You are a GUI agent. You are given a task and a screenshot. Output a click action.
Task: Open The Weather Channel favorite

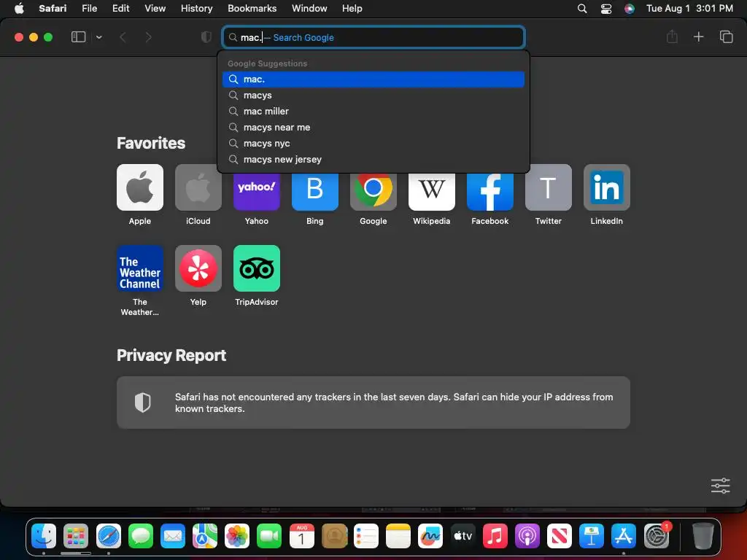140,268
